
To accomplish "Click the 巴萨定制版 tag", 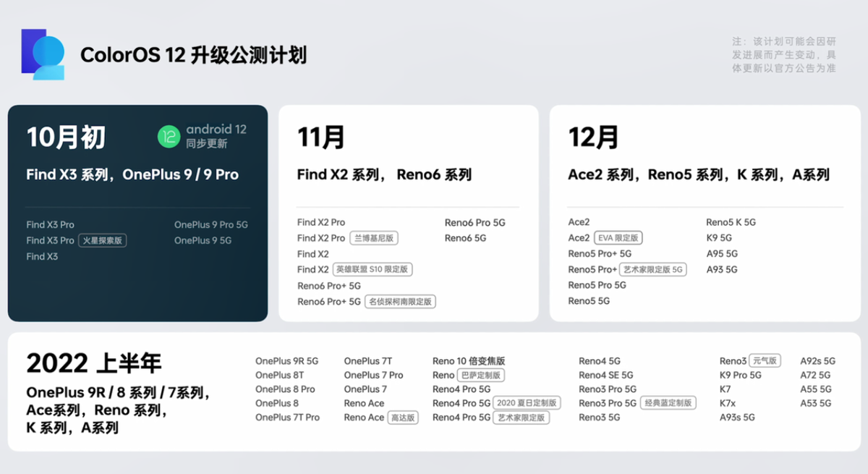I will (x=481, y=375).
